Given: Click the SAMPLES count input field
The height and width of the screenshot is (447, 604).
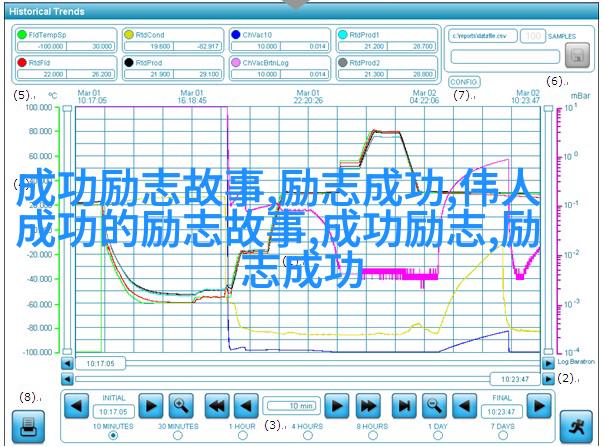Looking at the screenshot, I should point(533,36).
